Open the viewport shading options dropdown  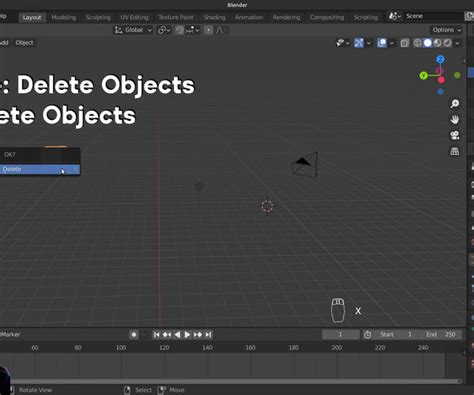tap(457, 43)
